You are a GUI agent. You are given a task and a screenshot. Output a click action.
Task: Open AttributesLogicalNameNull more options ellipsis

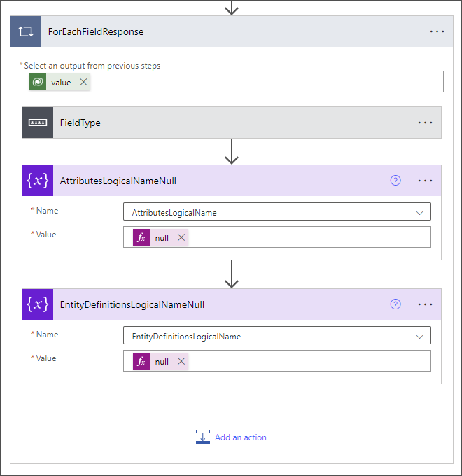click(425, 181)
